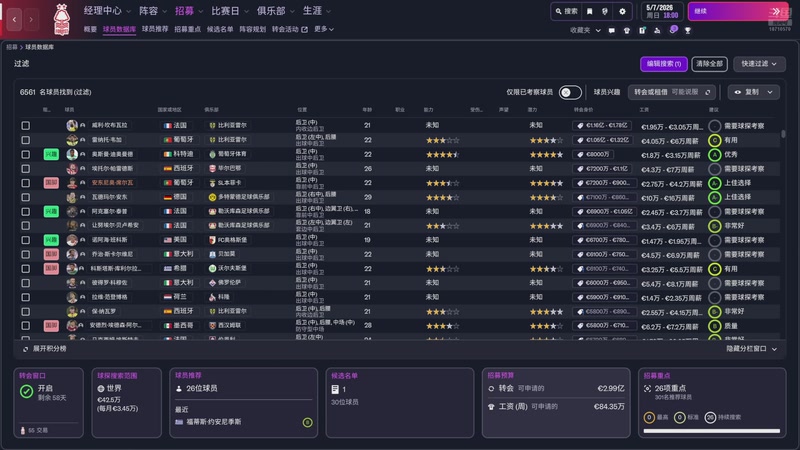Click 展开积分榜 expand refresh icon

coord(26,349)
